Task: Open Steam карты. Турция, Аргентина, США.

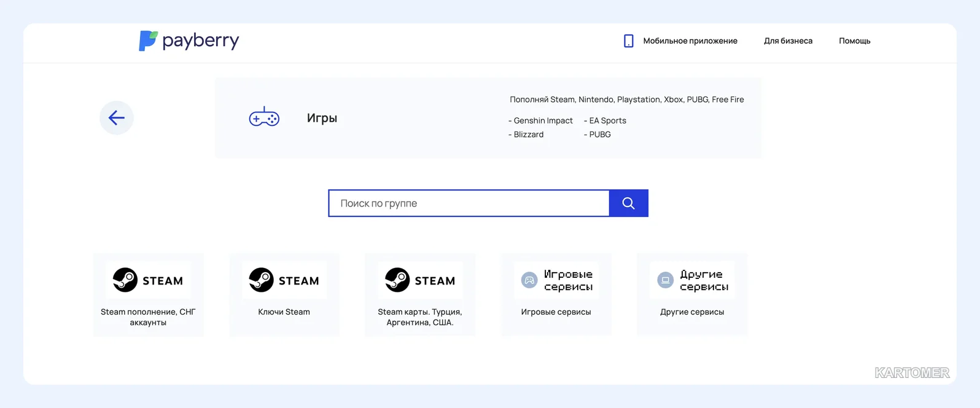Action: (420, 317)
